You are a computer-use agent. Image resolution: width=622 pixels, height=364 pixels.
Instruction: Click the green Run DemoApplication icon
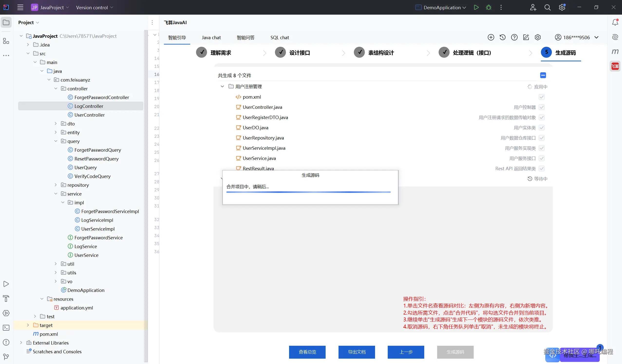pyautogui.click(x=476, y=7)
